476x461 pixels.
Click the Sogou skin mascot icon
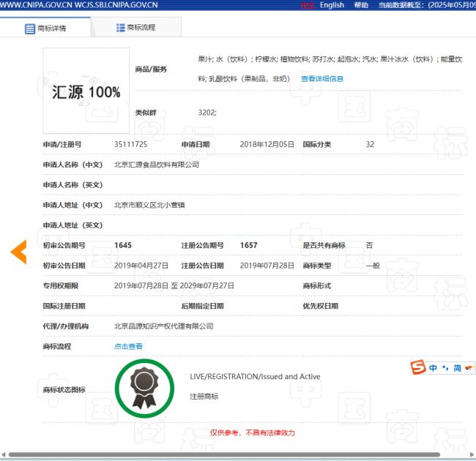pyautogui.click(x=469, y=367)
